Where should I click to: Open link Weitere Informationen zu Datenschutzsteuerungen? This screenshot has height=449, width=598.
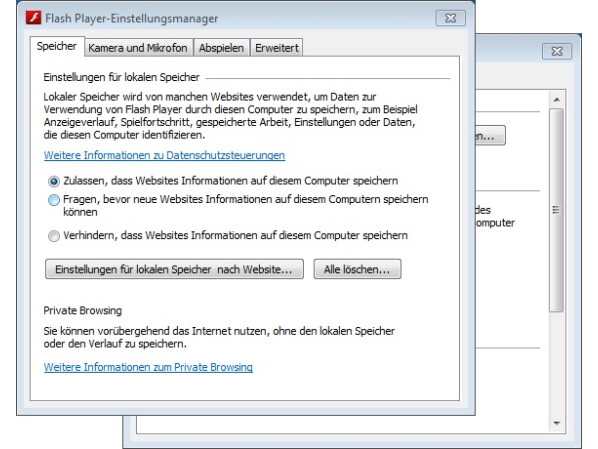tap(164, 155)
